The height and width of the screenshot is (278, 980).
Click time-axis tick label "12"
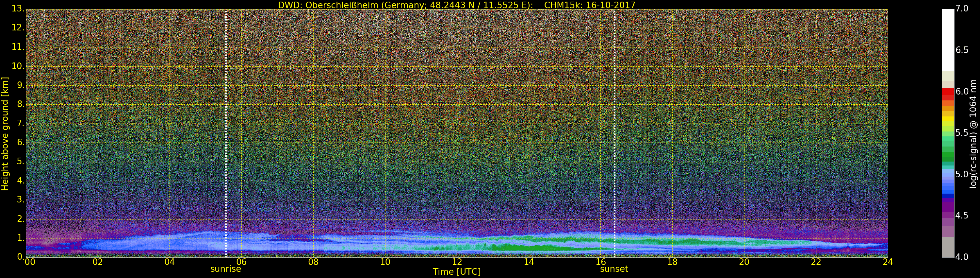(x=457, y=262)
